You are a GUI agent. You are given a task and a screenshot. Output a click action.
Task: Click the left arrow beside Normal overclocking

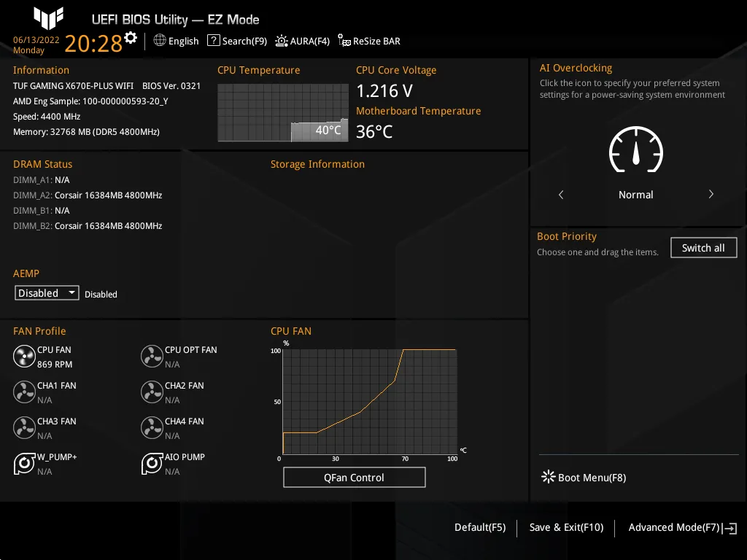pyautogui.click(x=561, y=195)
